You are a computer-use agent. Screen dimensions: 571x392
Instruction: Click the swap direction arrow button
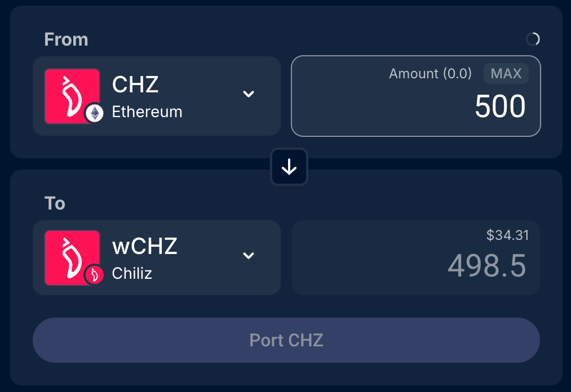point(289,167)
